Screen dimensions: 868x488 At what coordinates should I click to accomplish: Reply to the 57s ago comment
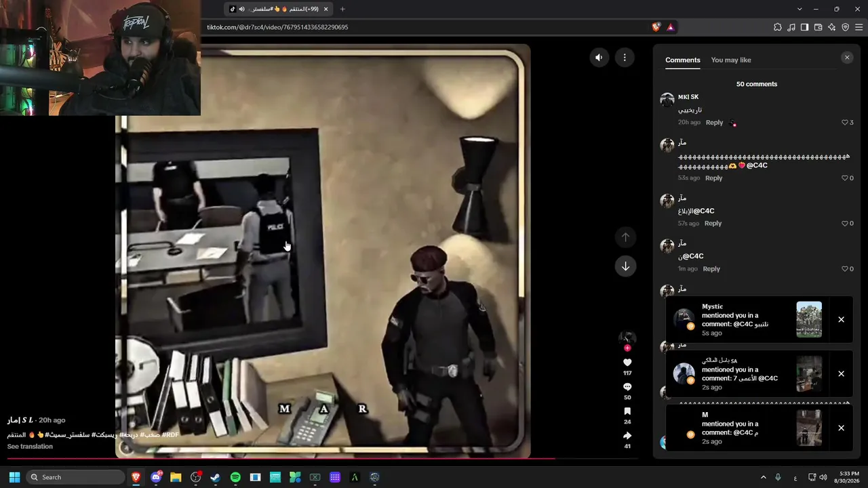point(713,224)
